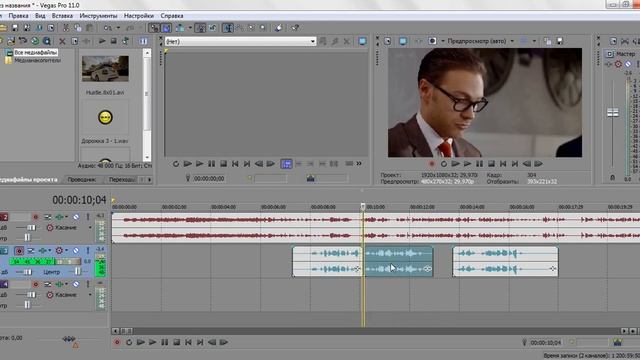Click the trimmer external monitor icon
Image resolution: width=640 pixels, height=360 pixels.
[362, 41]
